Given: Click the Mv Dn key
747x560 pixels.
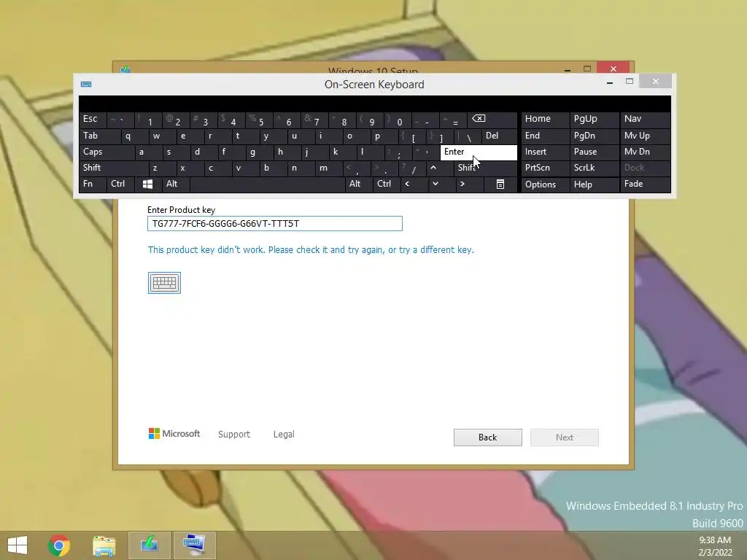Looking at the screenshot, I should click(645, 152).
